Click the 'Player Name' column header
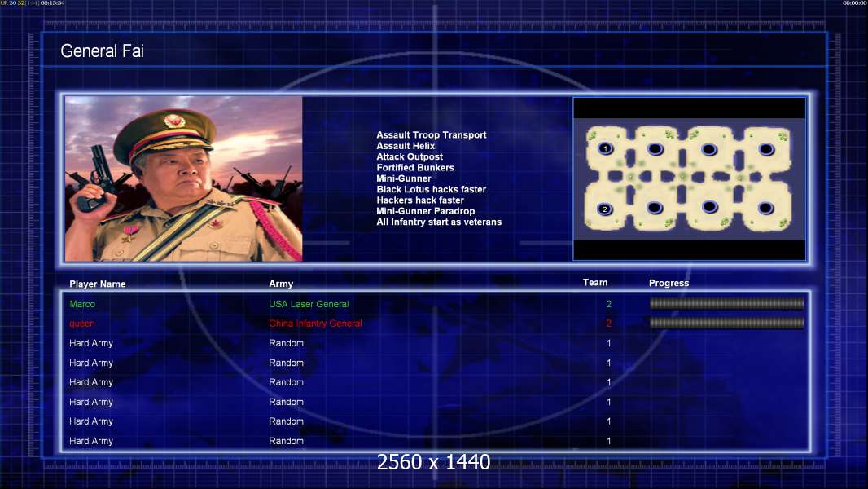Image resolution: width=868 pixels, height=489 pixels. click(x=98, y=284)
